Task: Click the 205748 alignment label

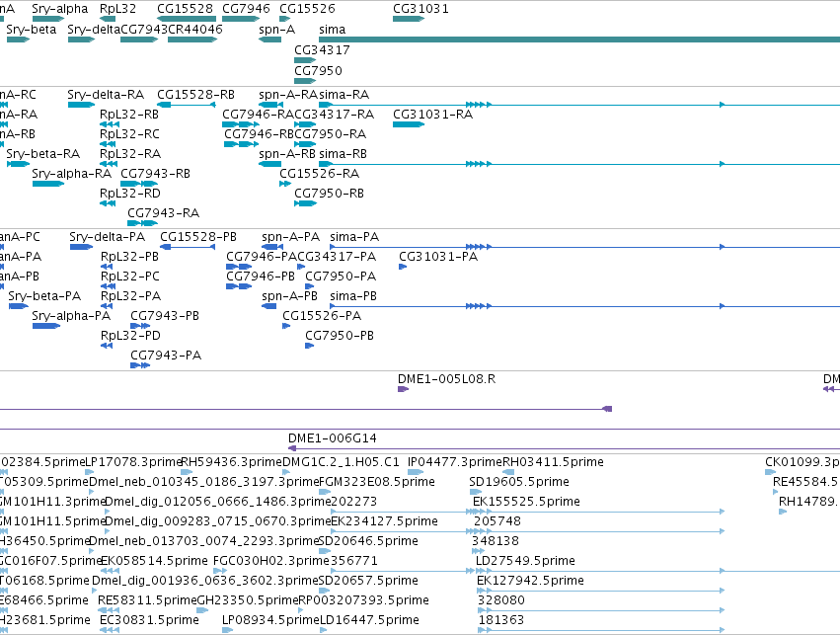Action: (x=497, y=521)
